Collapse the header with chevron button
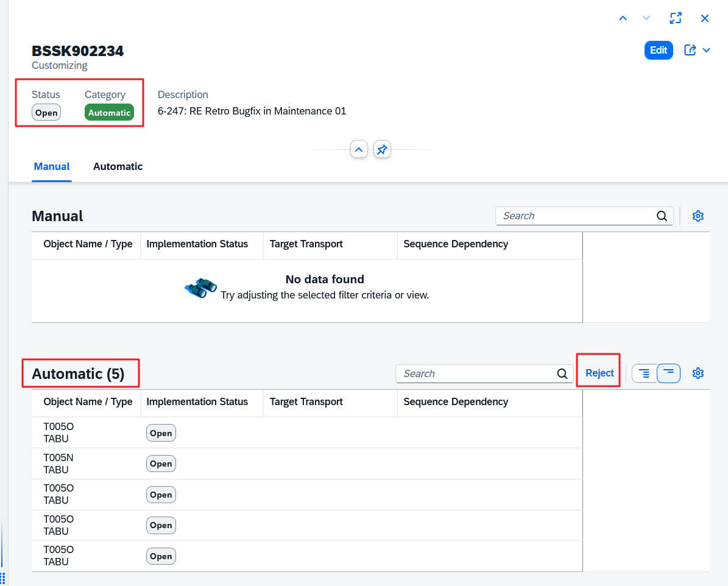The height and width of the screenshot is (586, 728). 359,149
